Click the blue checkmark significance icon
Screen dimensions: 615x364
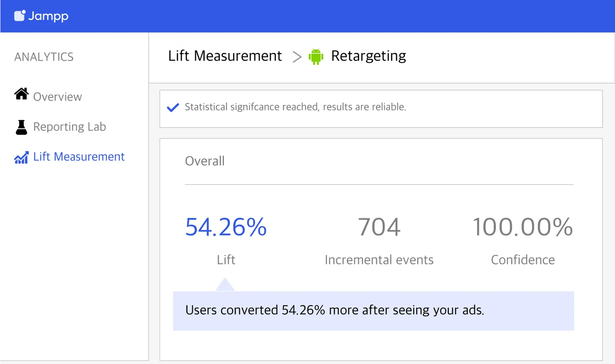[x=172, y=107]
